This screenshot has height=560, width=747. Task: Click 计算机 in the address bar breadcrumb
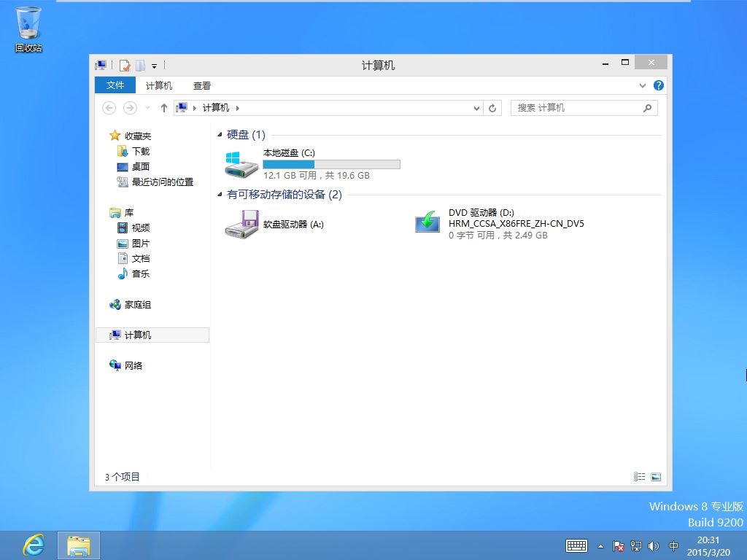(216, 108)
